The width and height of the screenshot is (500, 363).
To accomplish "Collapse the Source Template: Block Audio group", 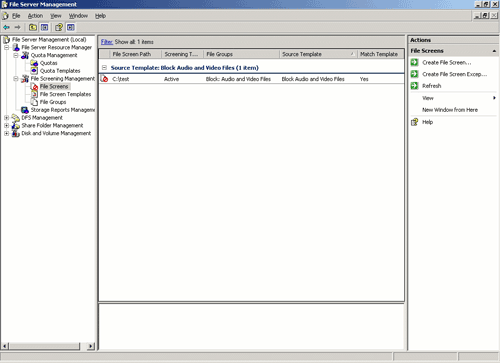I will (104, 68).
